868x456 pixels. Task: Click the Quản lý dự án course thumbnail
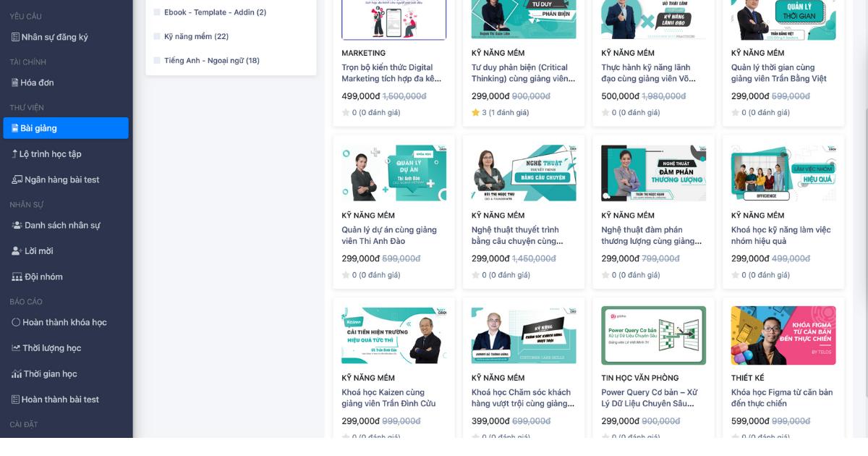tap(394, 172)
